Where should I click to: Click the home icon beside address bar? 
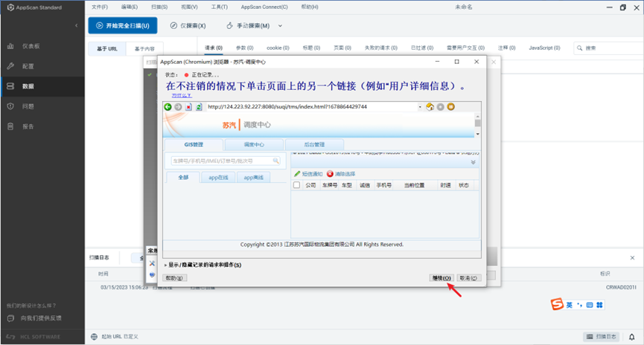pos(430,106)
